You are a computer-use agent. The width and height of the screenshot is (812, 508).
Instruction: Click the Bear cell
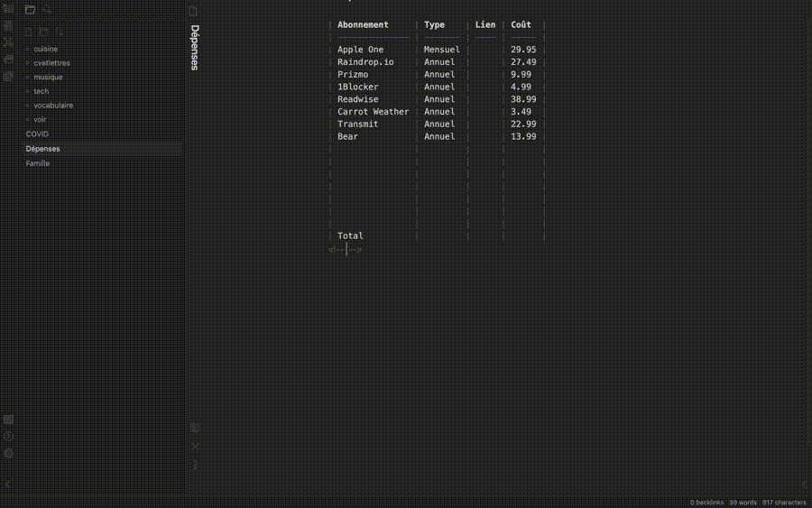347,137
